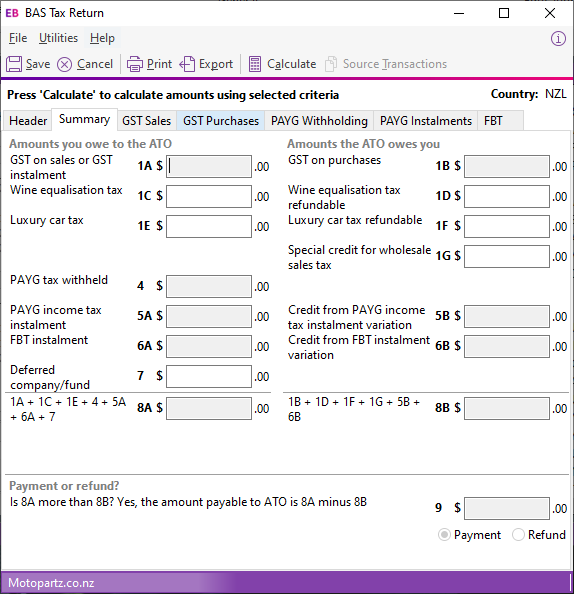
Task: Switch to the GST Sales tab
Action: 147,121
